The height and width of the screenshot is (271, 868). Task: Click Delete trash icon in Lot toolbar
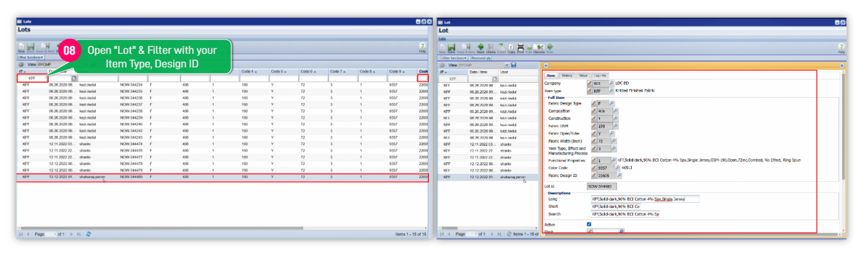tap(490, 48)
